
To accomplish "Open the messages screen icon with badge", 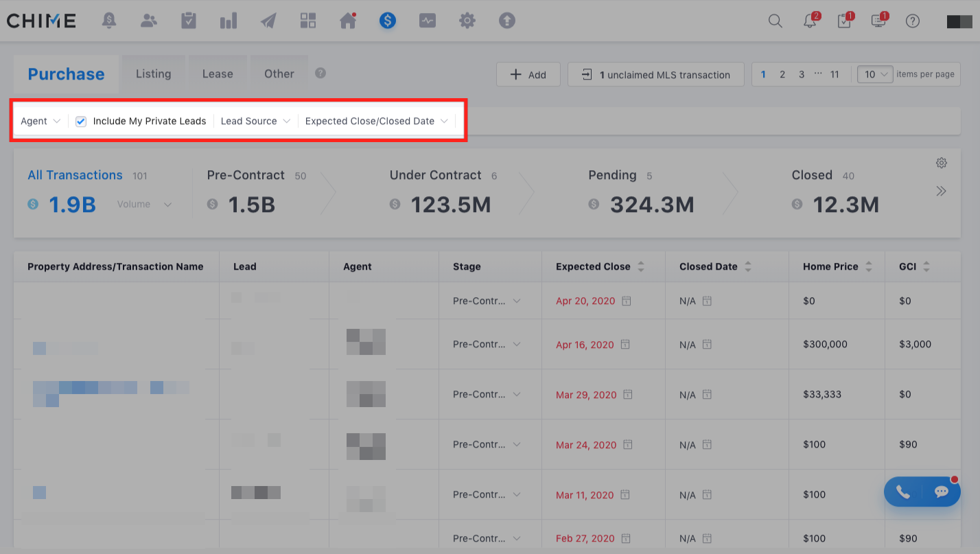I will [880, 20].
